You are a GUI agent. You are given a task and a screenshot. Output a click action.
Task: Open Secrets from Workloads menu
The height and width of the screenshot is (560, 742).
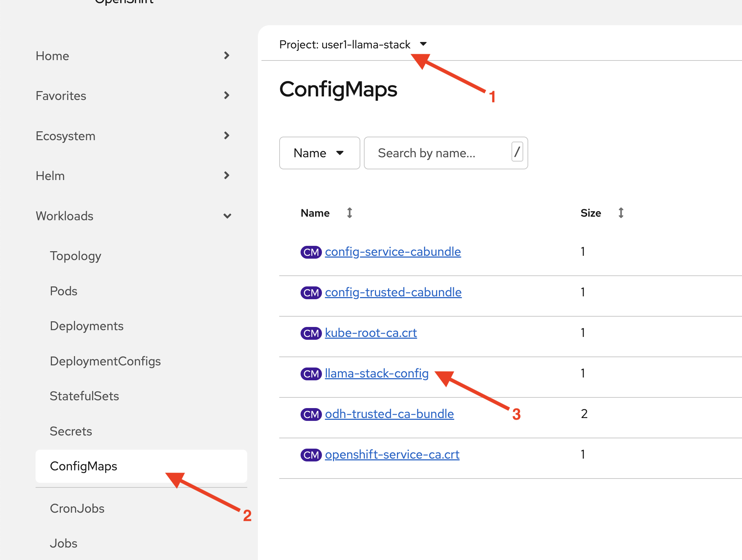pyautogui.click(x=71, y=431)
